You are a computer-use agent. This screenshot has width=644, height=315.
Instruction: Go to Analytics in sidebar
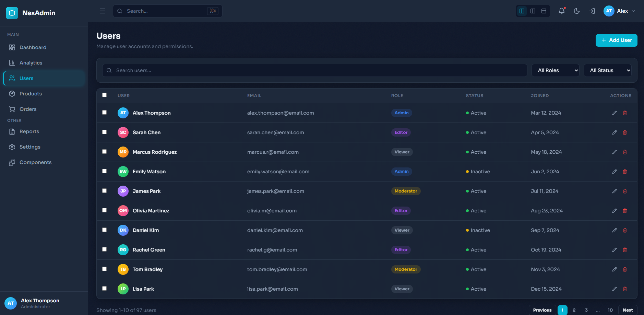coord(31,63)
